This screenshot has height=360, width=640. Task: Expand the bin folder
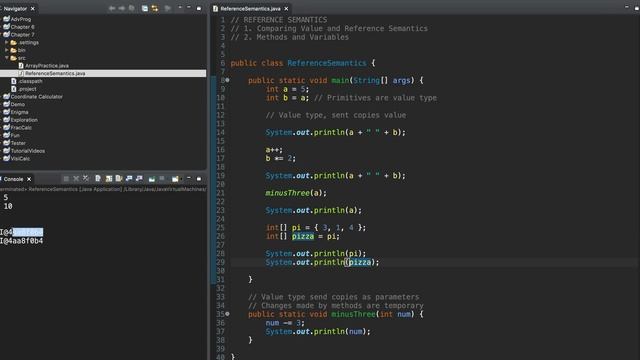[x=7, y=50]
